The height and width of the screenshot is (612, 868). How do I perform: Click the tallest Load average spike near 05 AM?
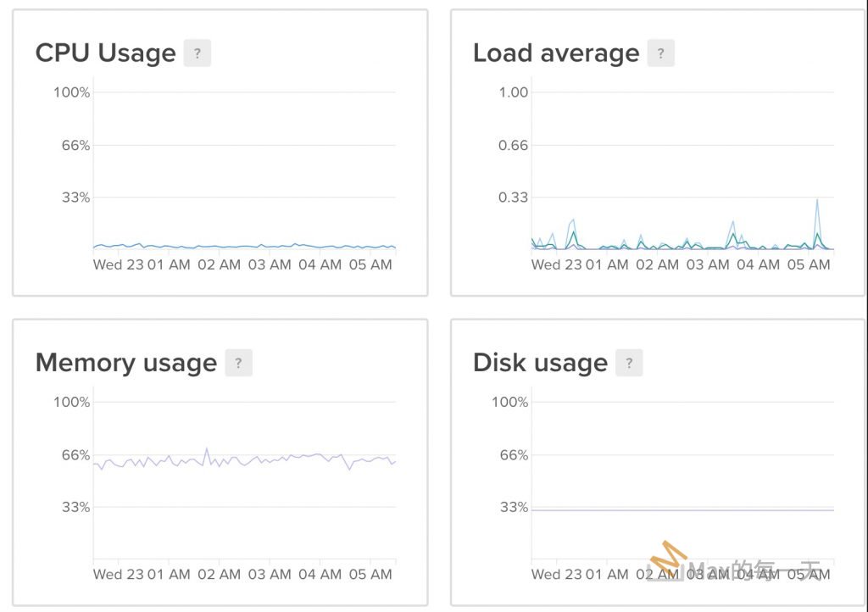(x=817, y=200)
